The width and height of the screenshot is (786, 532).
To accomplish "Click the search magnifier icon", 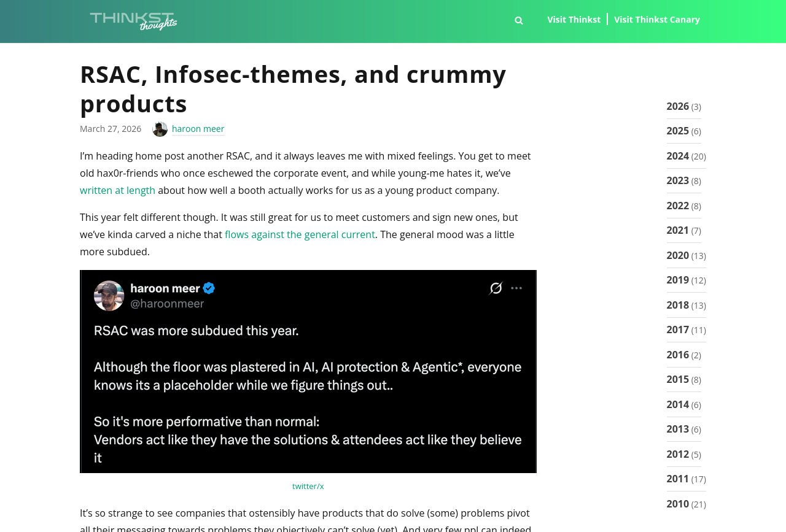I will coord(519,20).
